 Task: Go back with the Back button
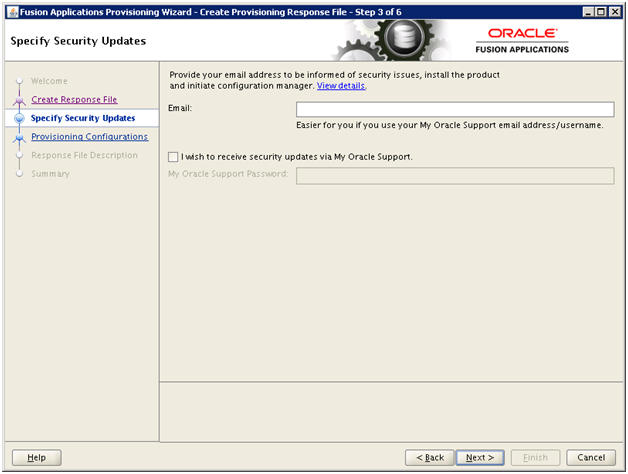(430, 457)
